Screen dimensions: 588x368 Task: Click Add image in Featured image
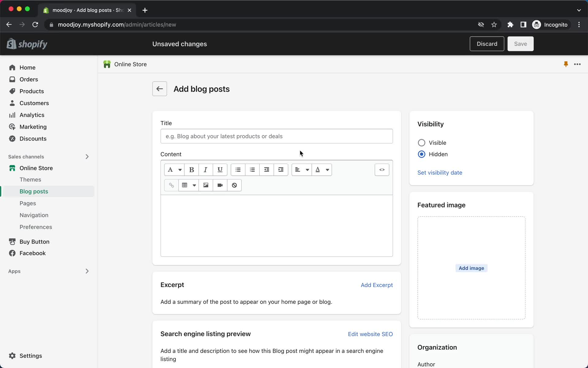(x=471, y=268)
